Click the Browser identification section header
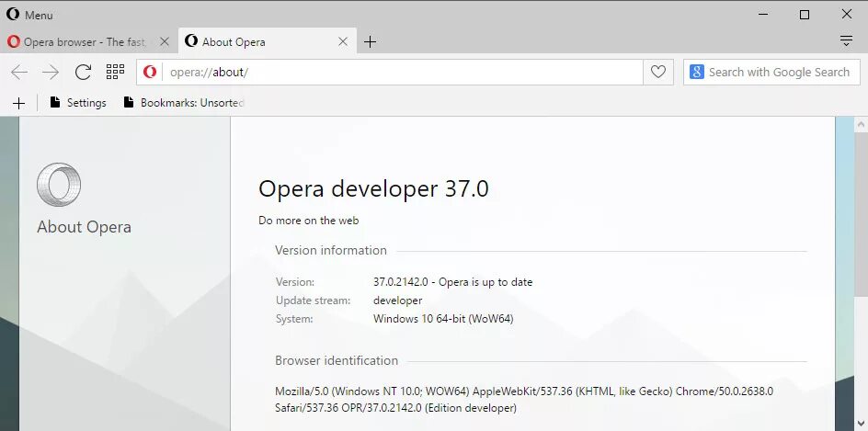The height and width of the screenshot is (431, 868). [337, 361]
